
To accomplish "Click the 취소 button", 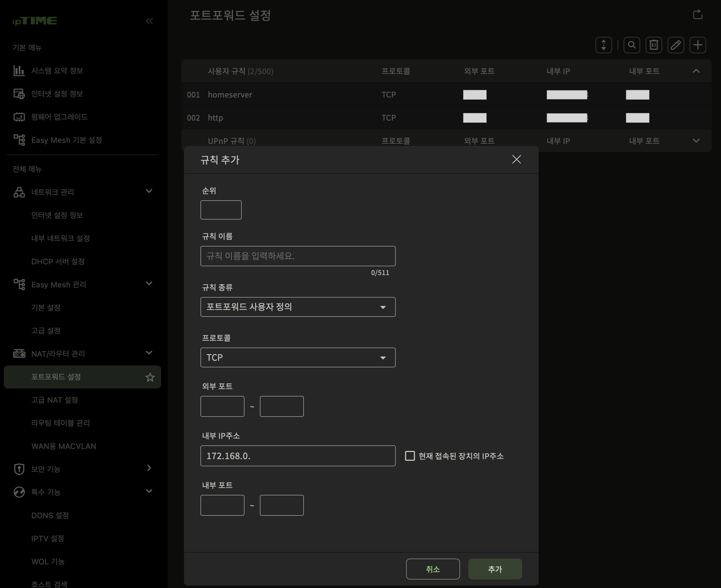I will [x=433, y=569].
